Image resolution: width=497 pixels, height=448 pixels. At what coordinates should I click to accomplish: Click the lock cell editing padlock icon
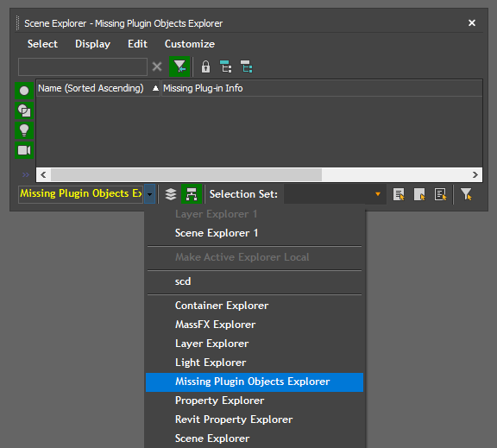tap(205, 67)
